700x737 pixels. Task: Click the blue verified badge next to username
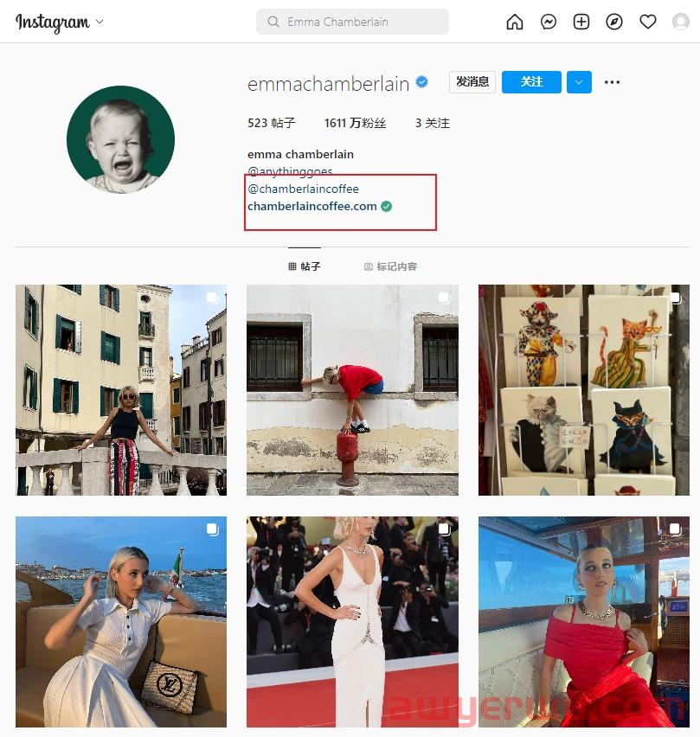422,82
